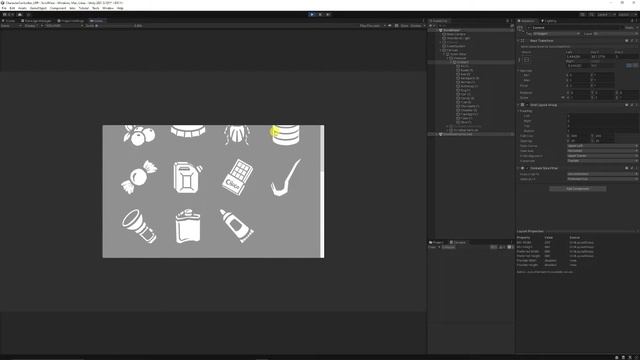Click the glue tube icon in Game view
Viewport: 640px width, 360px height.
(236, 226)
